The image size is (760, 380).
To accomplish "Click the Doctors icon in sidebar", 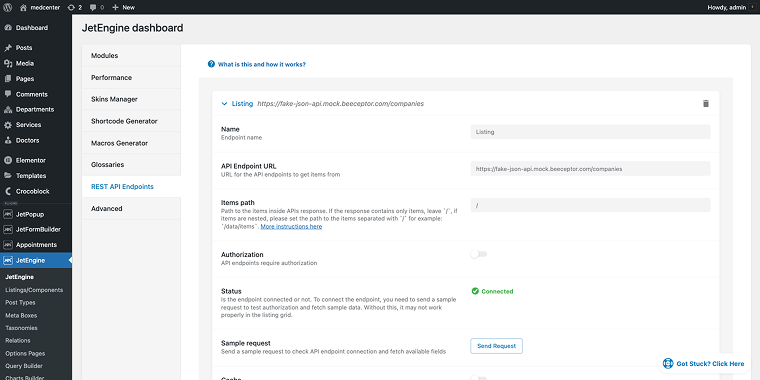I will [8, 141].
